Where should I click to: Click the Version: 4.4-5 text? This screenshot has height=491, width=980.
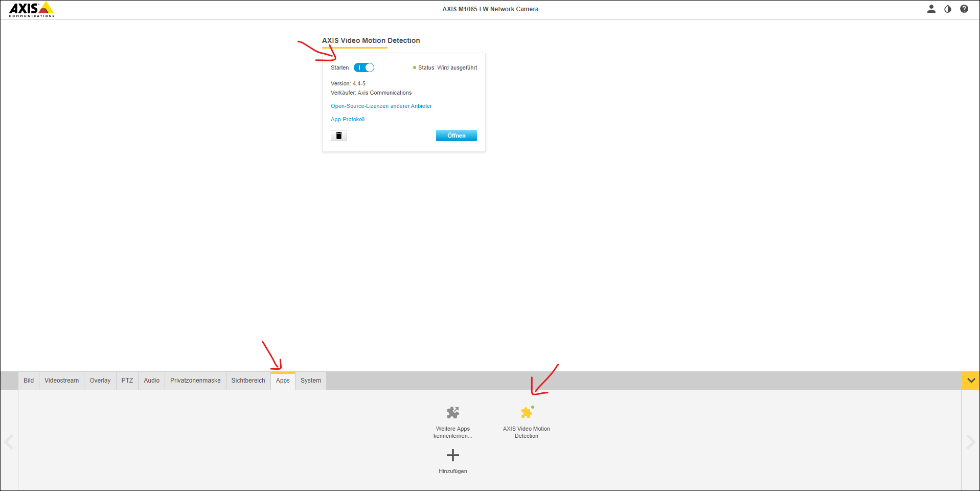(x=348, y=83)
